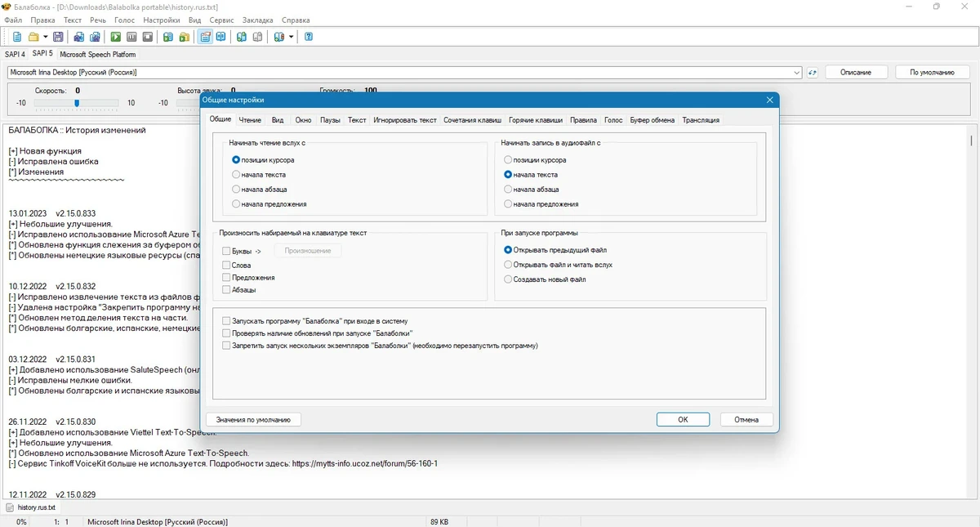Close the Общие настройки dialog with X
980x527 pixels.
(x=769, y=100)
